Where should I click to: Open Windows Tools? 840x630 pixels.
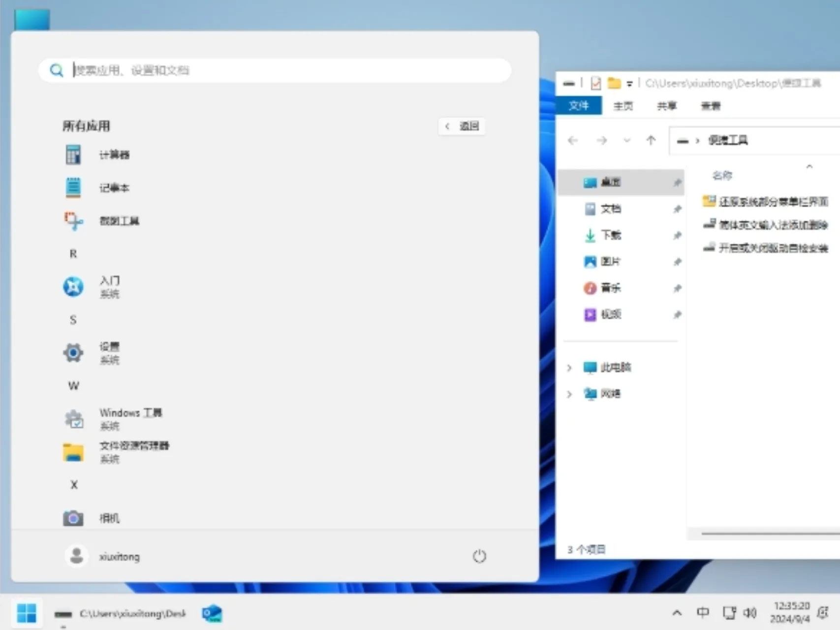pyautogui.click(x=131, y=418)
